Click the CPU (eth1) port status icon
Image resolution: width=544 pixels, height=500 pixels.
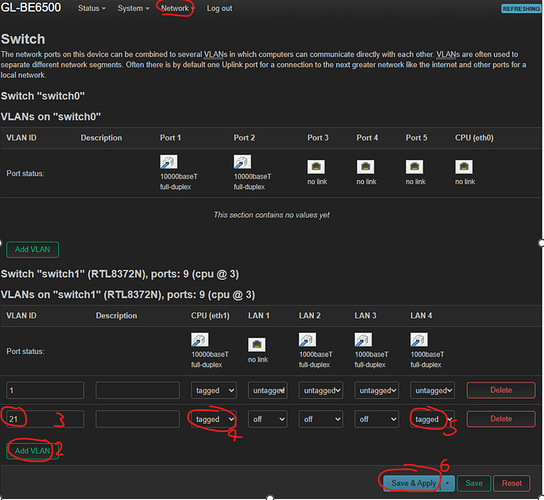[x=200, y=340]
